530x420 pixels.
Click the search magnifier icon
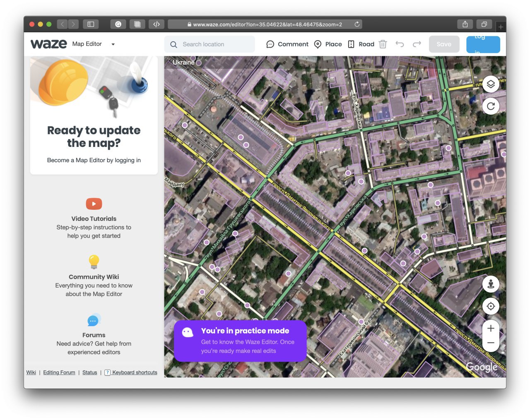click(173, 44)
